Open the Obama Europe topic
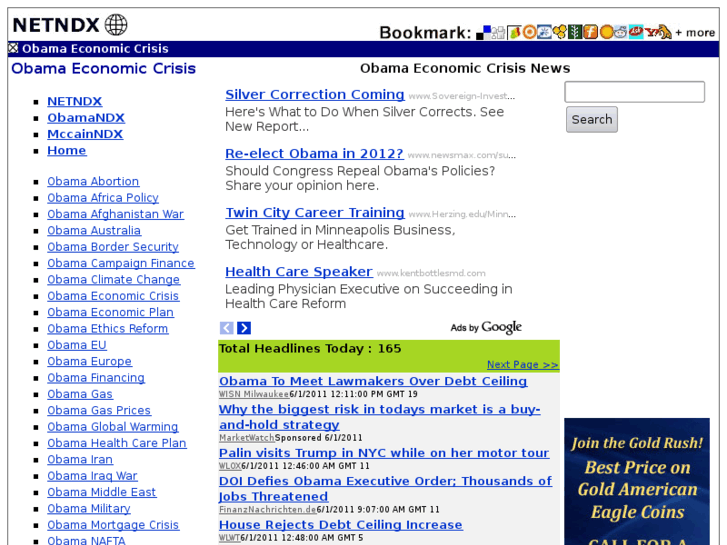727x545 pixels. pyautogui.click(x=89, y=361)
